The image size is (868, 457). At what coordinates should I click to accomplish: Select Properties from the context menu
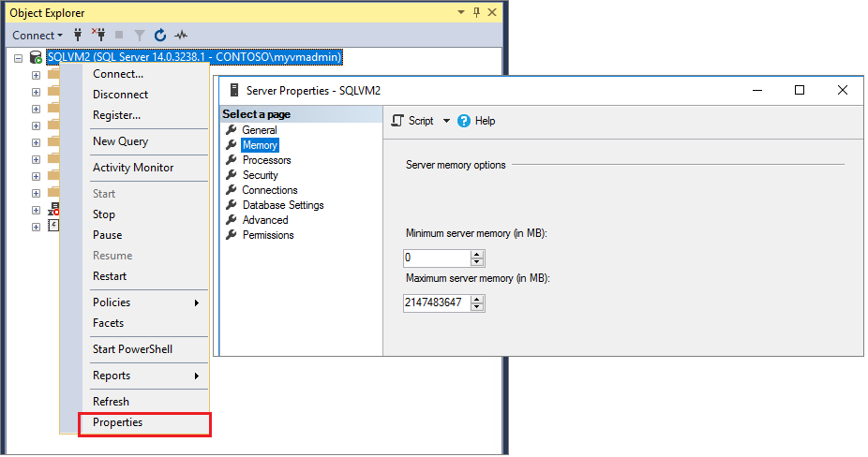118,422
